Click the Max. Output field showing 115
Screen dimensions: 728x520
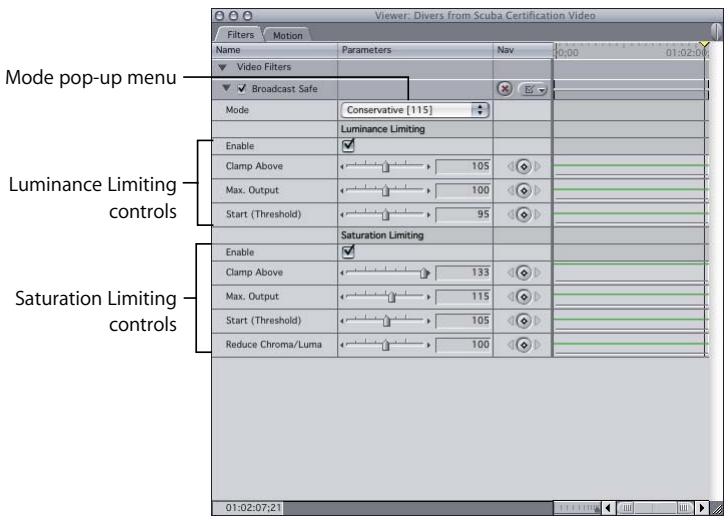463,297
